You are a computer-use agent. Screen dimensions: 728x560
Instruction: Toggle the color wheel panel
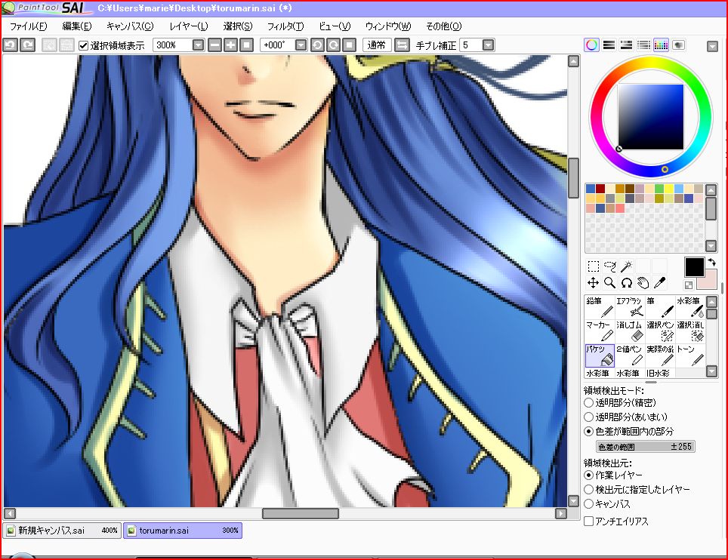coord(591,45)
